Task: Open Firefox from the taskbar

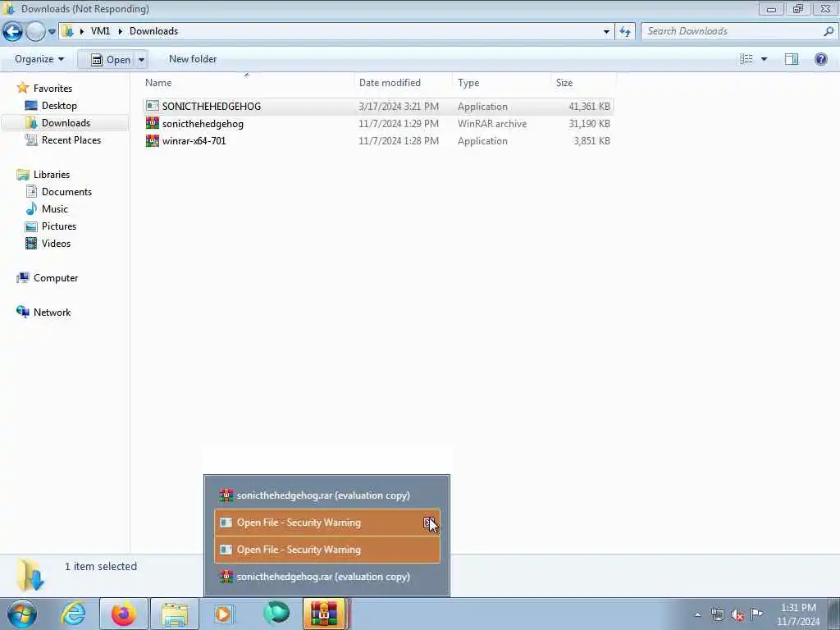Action: 124,614
